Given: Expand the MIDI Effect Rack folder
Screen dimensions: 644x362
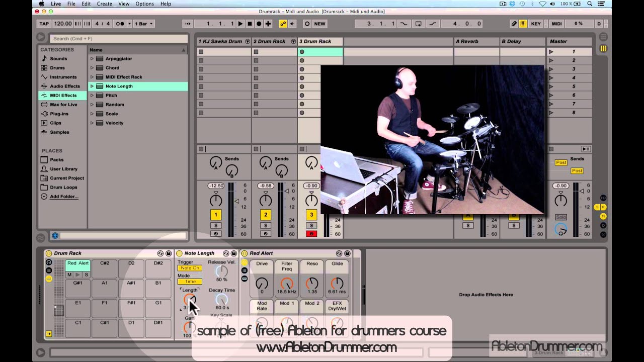Looking at the screenshot, I should tap(92, 77).
